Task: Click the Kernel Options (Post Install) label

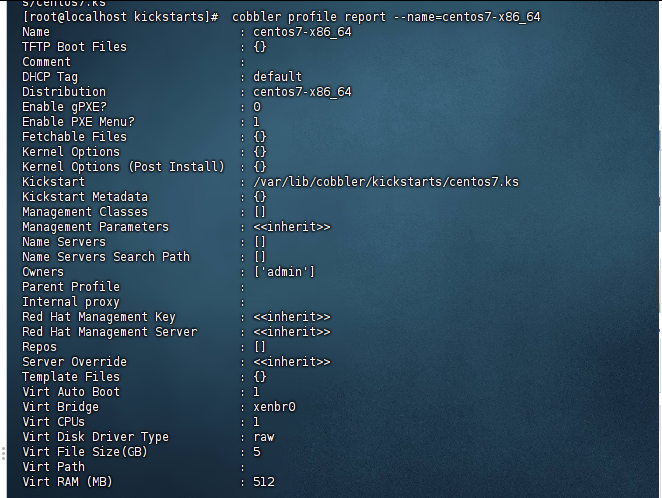Action: 123,167
